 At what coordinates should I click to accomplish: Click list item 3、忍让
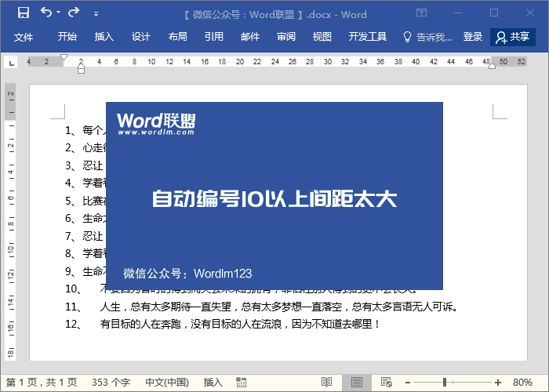(x=85, y=165)
